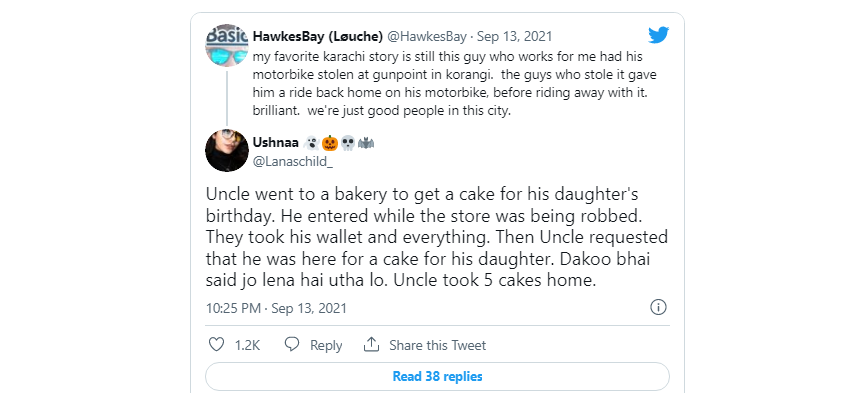847x393 pixels.
Task: Click the Twitter bird logo
Action: pos(658,35)
